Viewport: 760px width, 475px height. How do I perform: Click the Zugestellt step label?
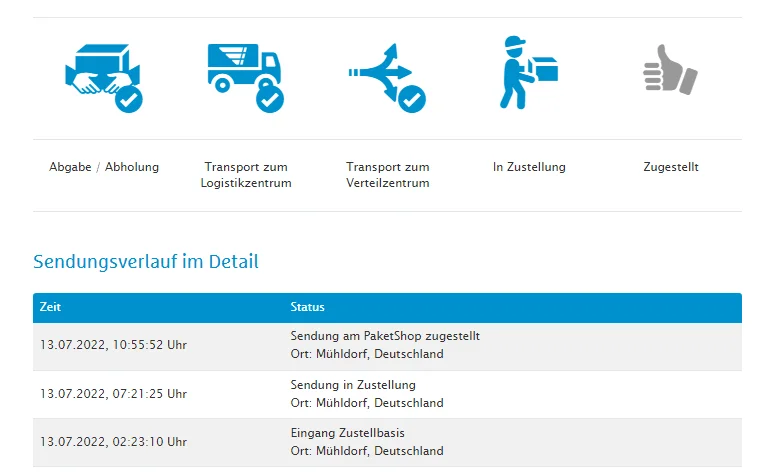tap(671, 167)
